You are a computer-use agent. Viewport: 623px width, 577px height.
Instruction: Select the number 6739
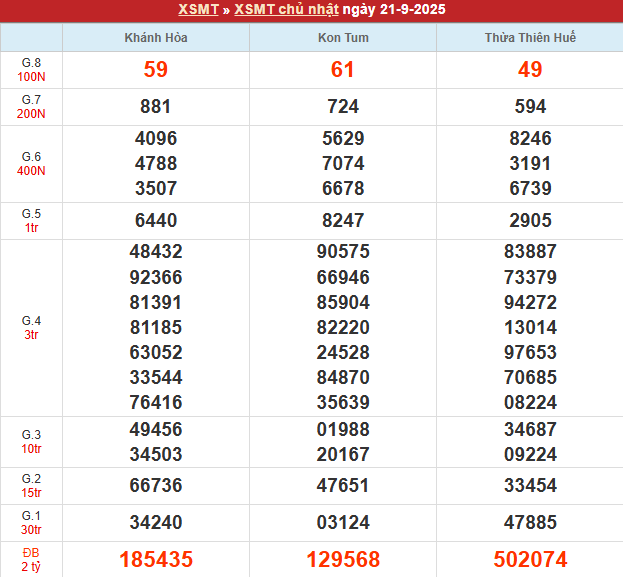coord(530,189)
